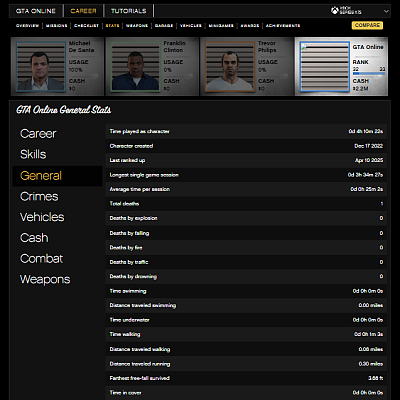Click the GTA Online rank progress bar

(369, 73)
